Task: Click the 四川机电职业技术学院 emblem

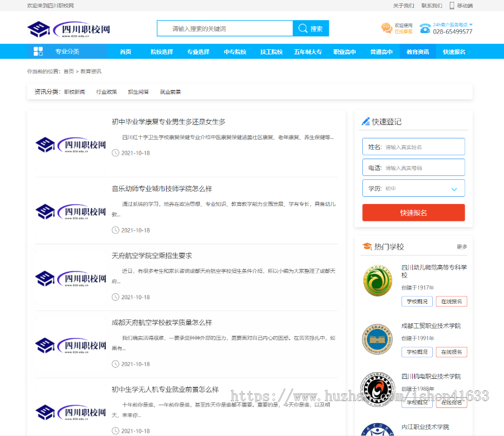Action: point(377,387)
